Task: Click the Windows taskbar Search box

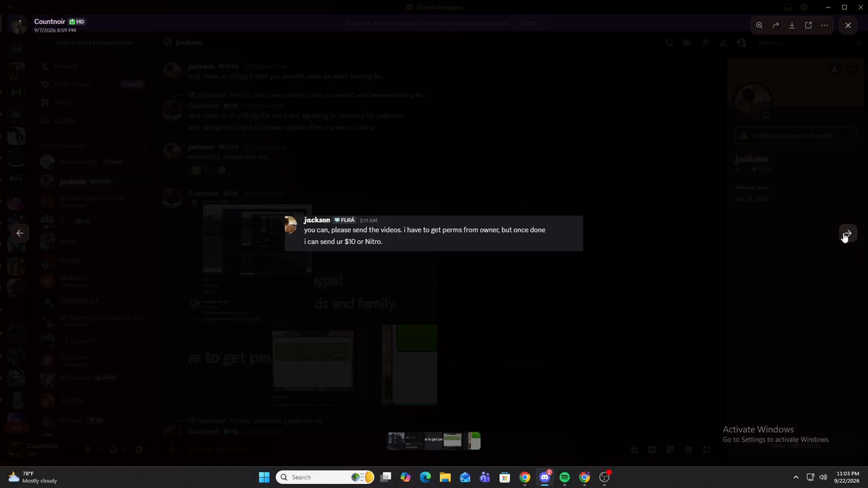Action: click(326, 477)
